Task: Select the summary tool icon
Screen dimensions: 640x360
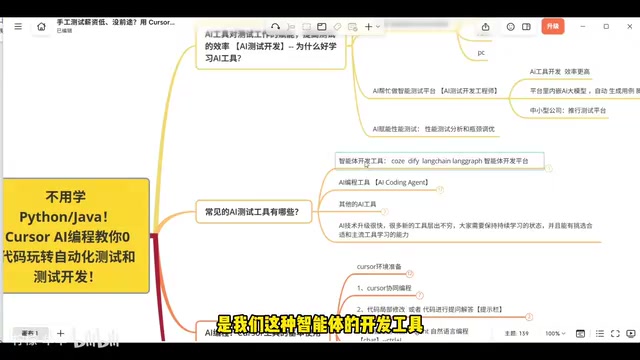Action: point(322,27)
